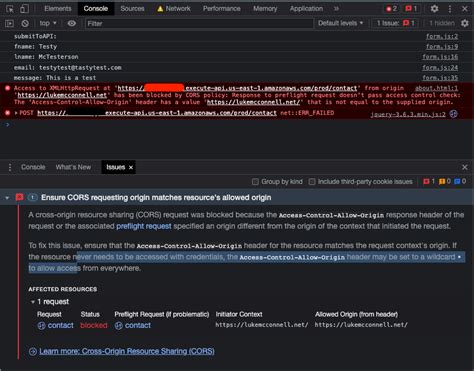Open the Network tab
474x371 pixels.
(x=174, y=9)
